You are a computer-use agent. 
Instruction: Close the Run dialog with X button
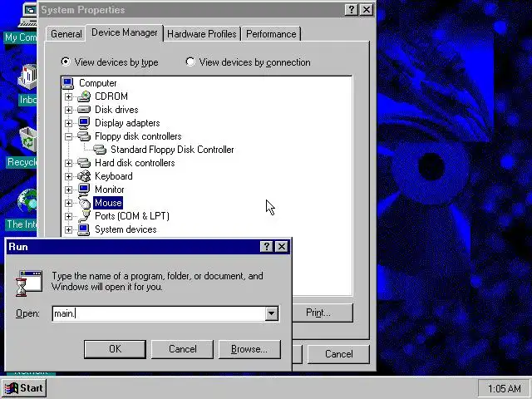(x=282, y=246)
